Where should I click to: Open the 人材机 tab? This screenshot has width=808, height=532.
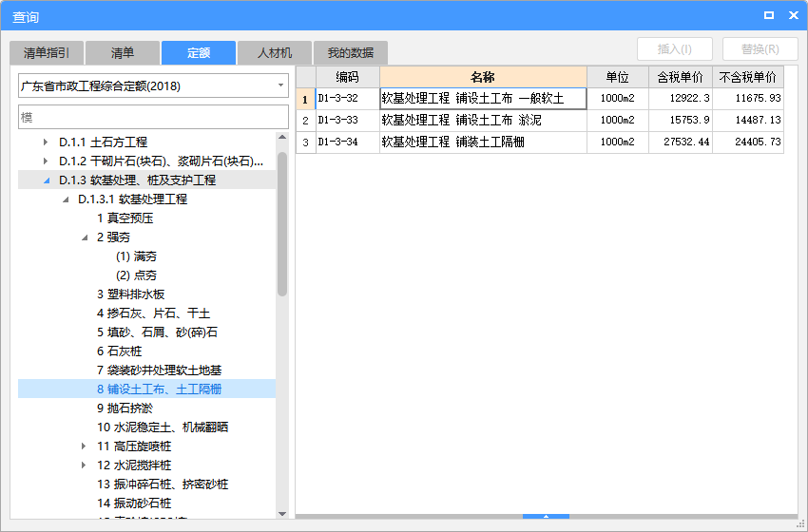click(275, 52)
